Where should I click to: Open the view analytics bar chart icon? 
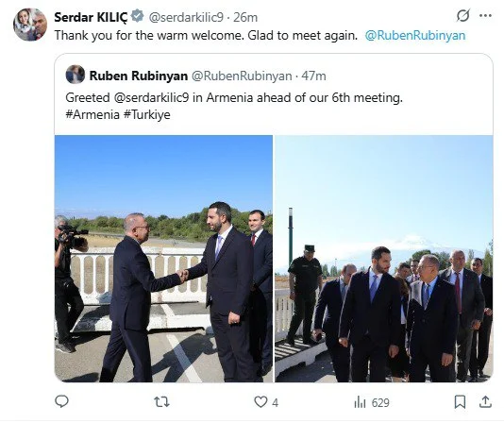360,402
